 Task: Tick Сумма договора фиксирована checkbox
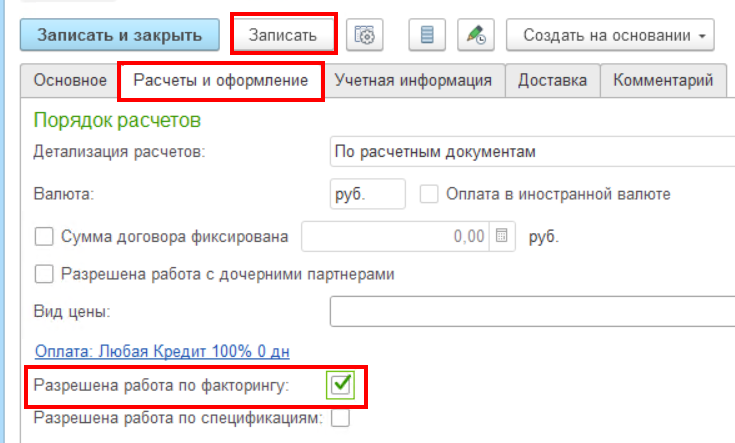(44, 236)
